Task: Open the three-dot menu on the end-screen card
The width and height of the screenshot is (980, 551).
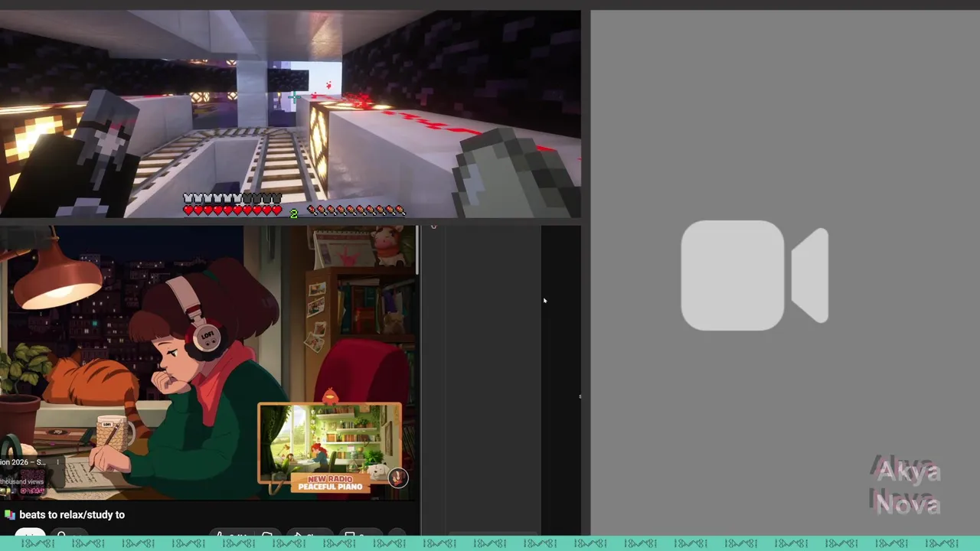Action: point(57,462)
